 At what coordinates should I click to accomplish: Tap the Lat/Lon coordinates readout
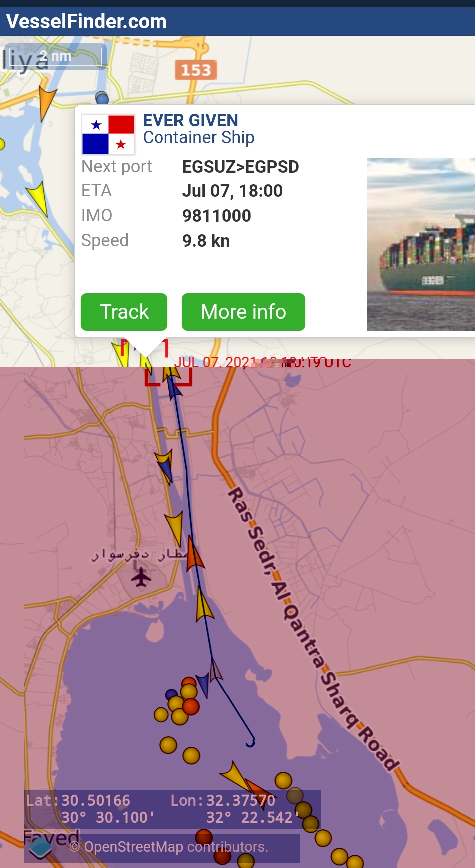(x=172, y=809)
